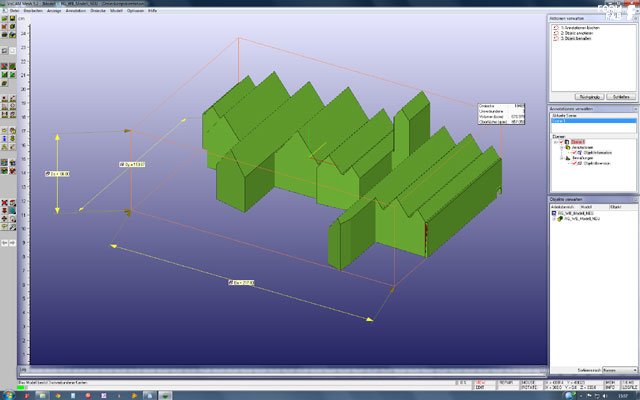Open the Anzeige menu
The width and height of the screenshot is (640, 400).
tap(54, 11)
